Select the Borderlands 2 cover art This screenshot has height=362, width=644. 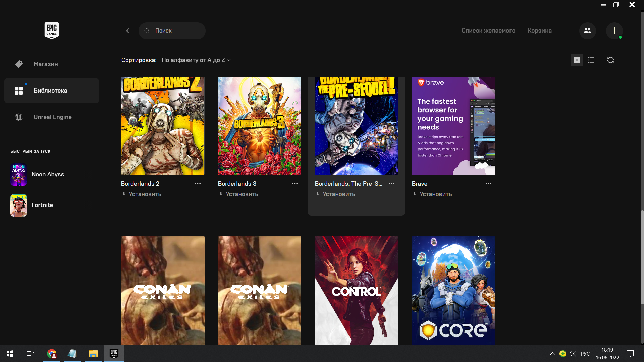pyautogui.click(x=163, y=126)
